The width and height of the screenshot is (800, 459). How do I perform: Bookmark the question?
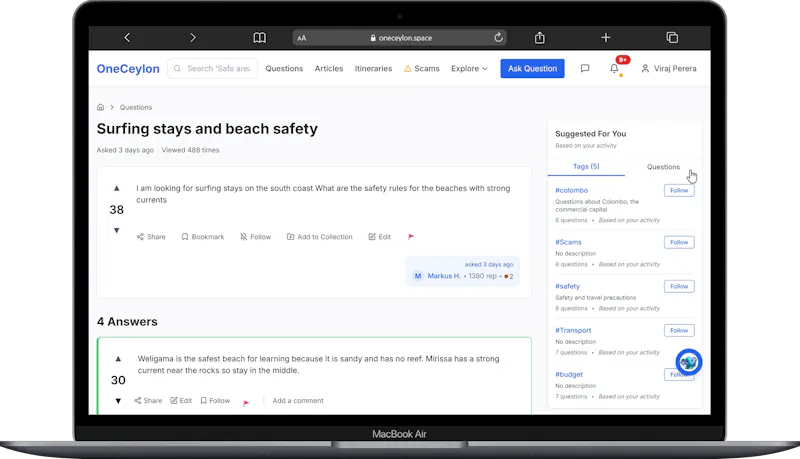[203, 237]
